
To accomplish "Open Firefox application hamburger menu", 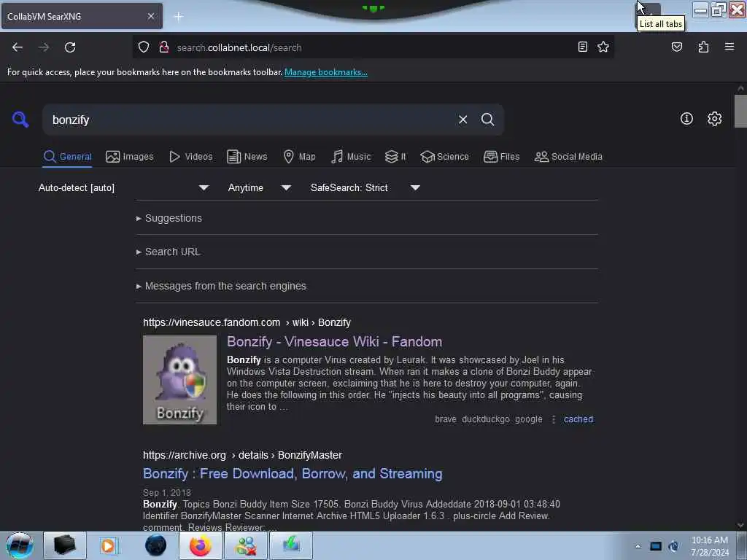I will pyautogui.click(x=729, y=47).
